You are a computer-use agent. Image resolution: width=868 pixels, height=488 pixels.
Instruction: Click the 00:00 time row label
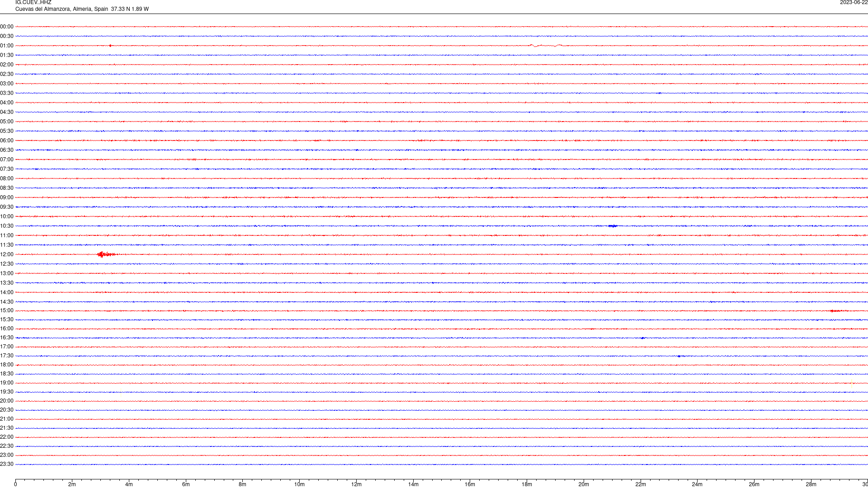pos(7,27)
